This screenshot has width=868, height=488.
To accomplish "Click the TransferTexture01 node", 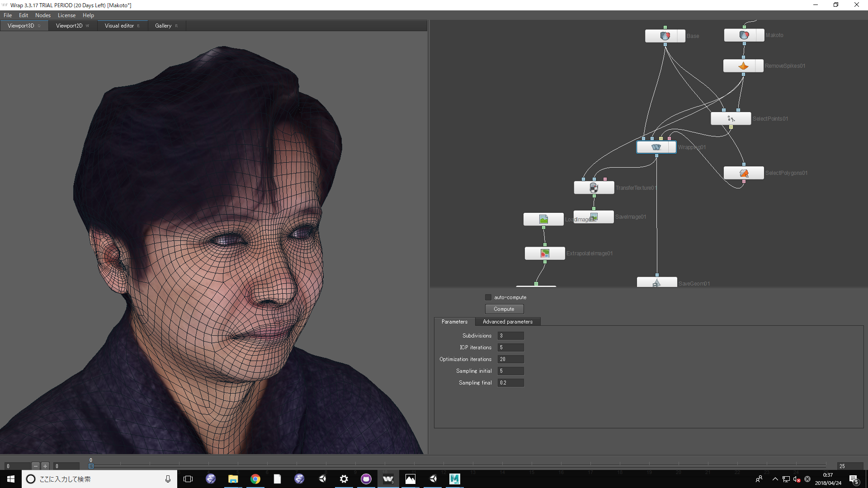I will pyautogui.click(x=594, y=188).
